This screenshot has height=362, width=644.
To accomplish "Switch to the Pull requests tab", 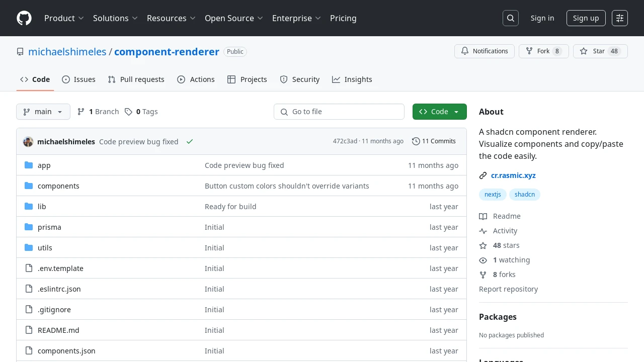I will click(136, 79).
